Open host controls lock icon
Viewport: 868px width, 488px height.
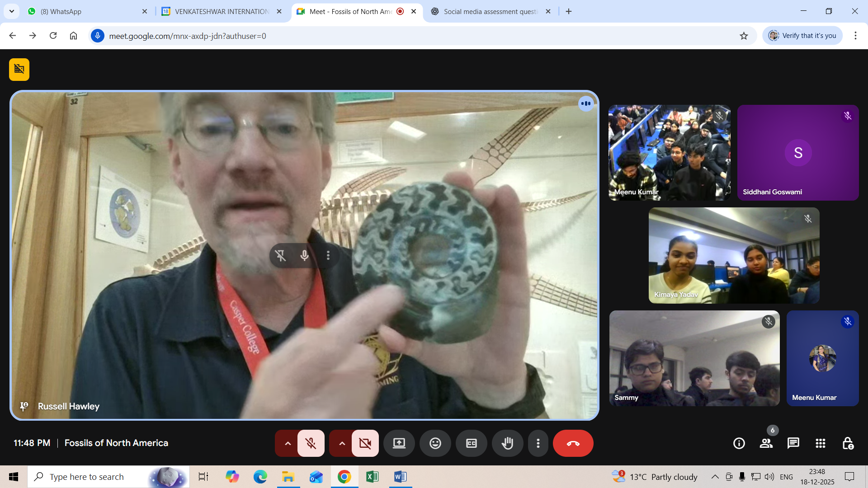847,443
